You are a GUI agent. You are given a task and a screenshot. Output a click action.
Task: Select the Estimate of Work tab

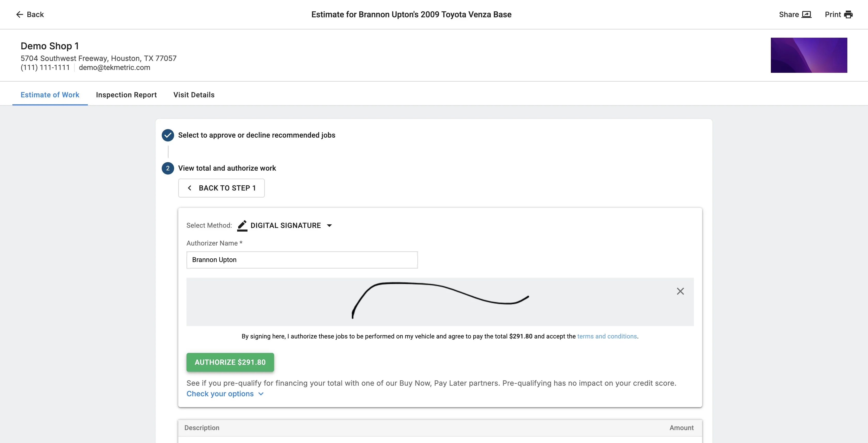(x=50, y=95)
